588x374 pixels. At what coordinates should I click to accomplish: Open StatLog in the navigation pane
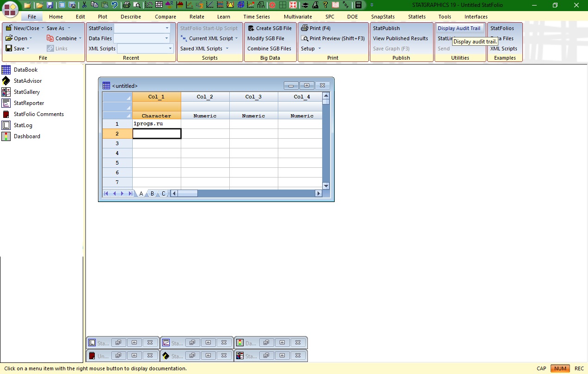[23, 125]
